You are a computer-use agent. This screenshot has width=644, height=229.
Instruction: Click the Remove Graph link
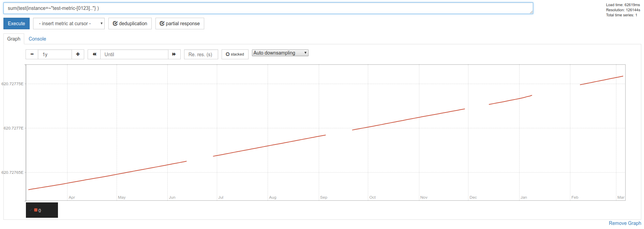tap(625, 223)
